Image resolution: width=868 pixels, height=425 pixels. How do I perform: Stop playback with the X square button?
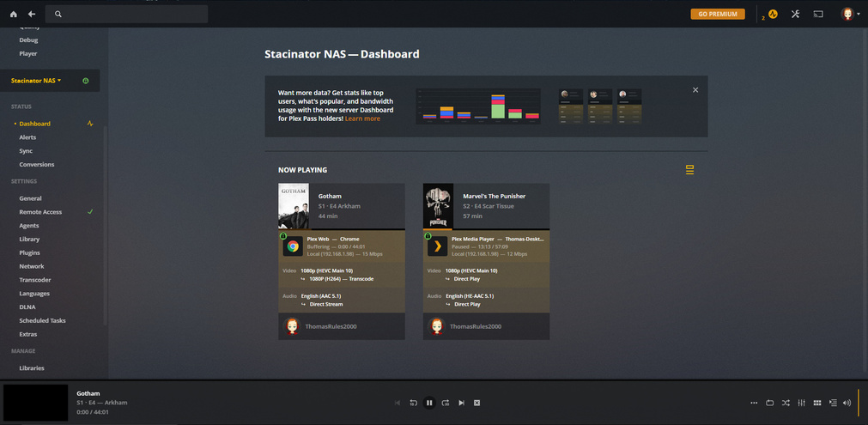point(476,403)
